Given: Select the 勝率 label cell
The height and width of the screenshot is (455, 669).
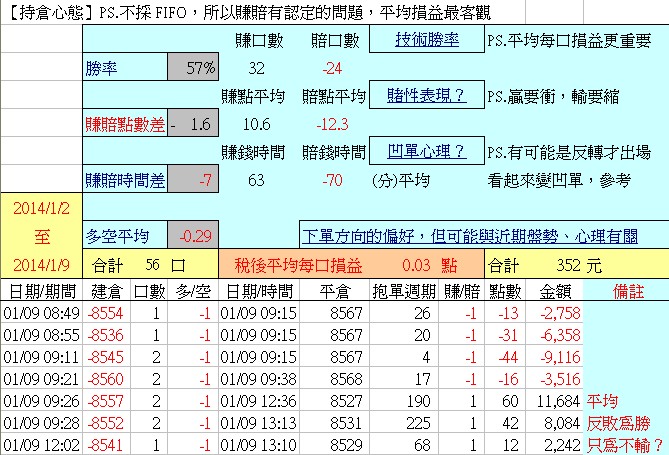Looking at the screenshot, I should [125, 67].
